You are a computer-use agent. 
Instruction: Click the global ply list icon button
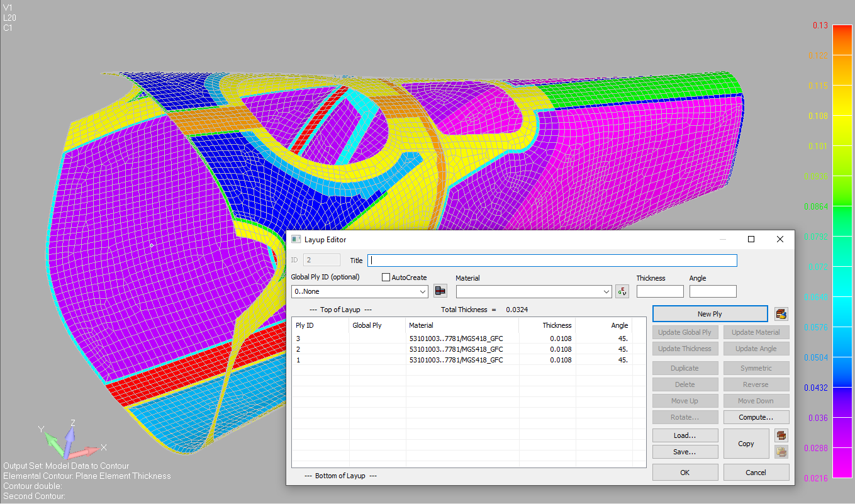[440, 291]
